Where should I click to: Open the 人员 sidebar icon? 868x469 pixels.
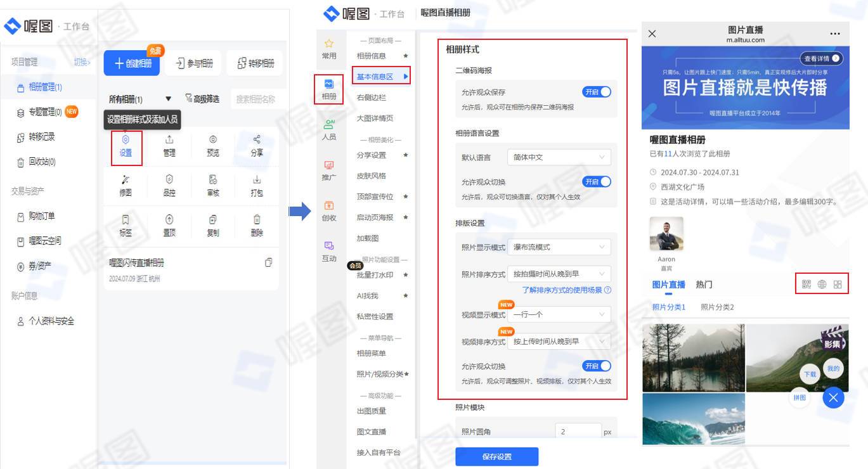[329, 124]
